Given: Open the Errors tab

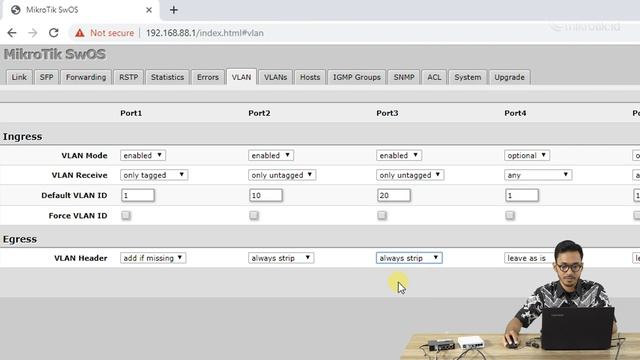Looking at the screenshot, I should tap(208, 77).
